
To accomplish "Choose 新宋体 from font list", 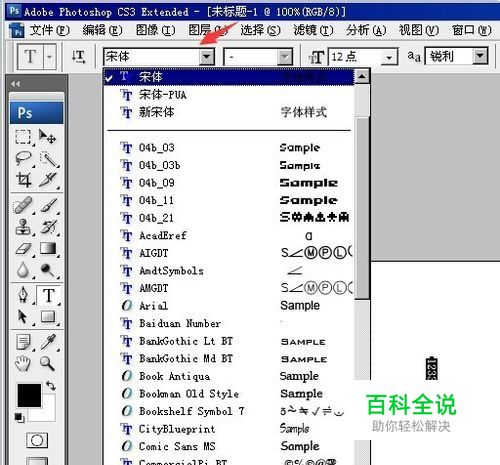I will point(228,112).
